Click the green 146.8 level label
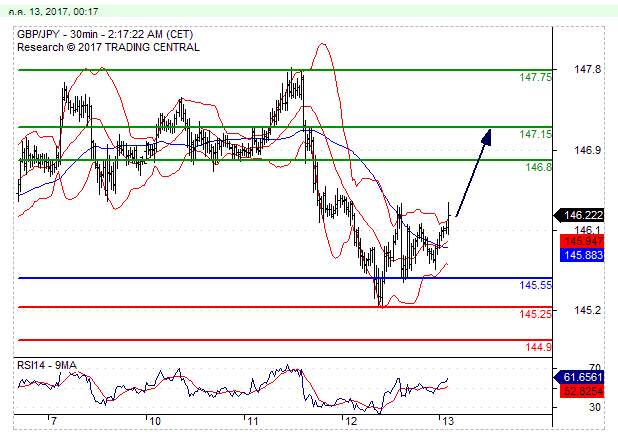The width and height of the screenshot is (618, 443). click(x=538, y=167)
